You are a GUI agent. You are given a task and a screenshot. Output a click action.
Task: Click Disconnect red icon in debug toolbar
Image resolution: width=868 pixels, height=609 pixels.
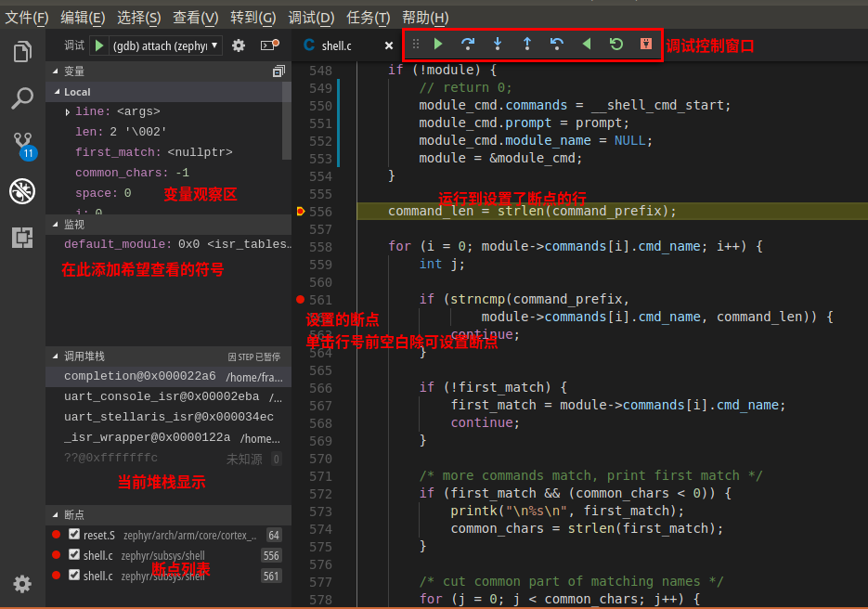pos(646,44)
